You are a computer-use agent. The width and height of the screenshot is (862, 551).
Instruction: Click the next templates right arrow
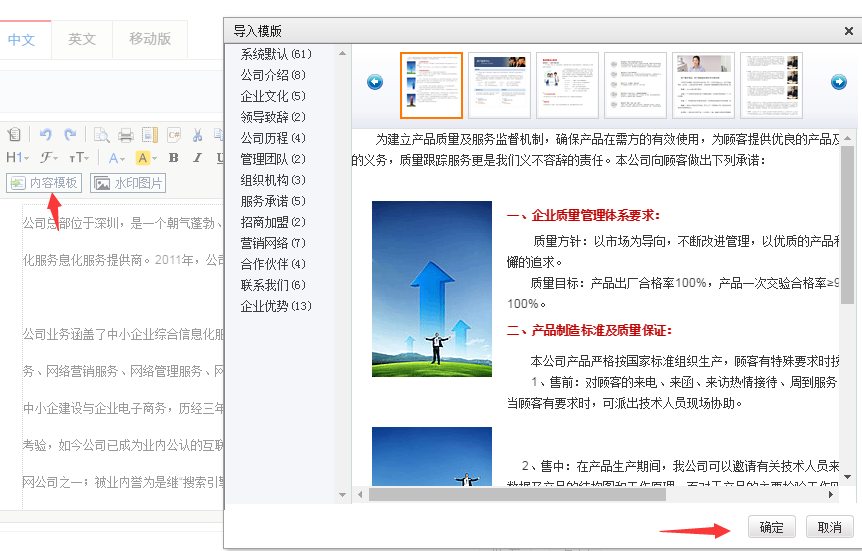839,82
